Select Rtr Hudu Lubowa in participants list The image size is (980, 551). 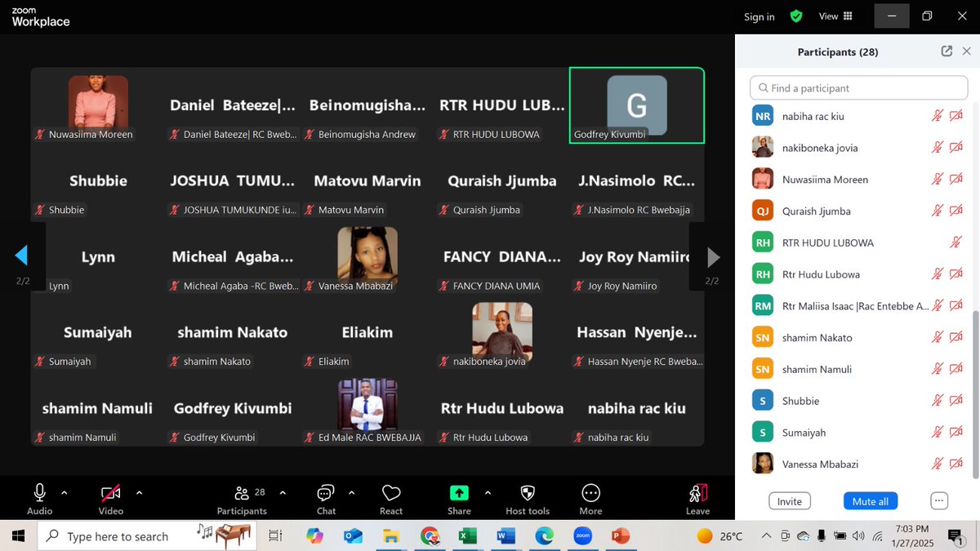click(857, 274)
